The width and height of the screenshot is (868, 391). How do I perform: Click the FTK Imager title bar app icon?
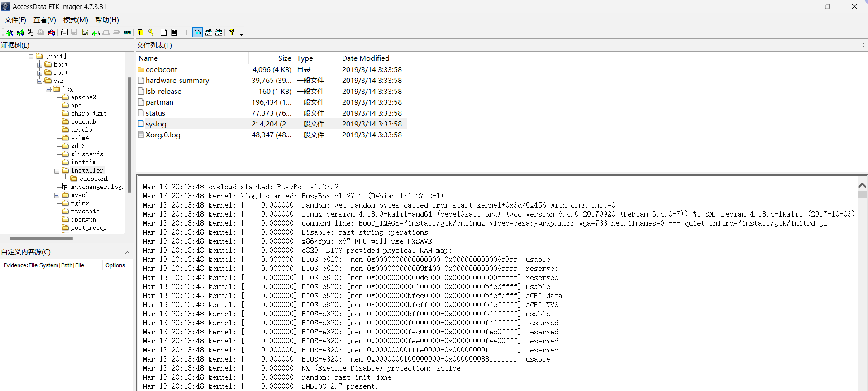(x=5, y=6)
